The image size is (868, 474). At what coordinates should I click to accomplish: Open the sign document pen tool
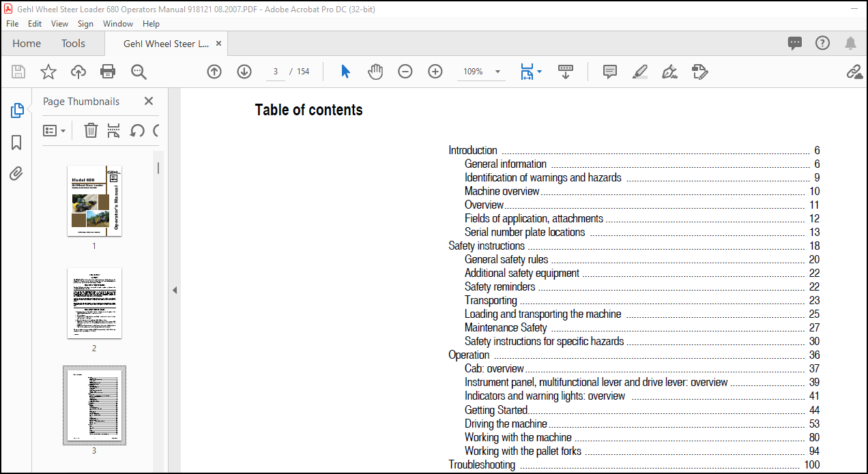(670, 72)
